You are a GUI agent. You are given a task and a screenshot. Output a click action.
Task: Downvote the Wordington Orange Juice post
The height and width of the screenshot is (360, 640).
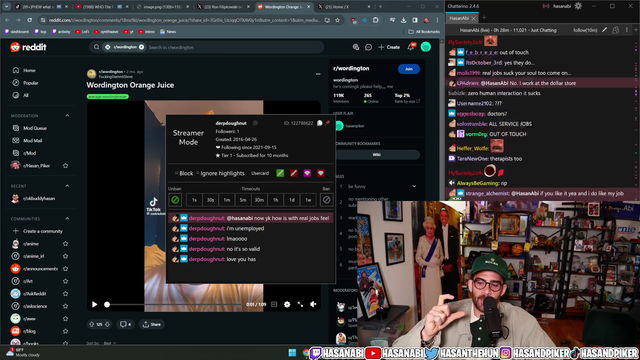pyautogui.click(x=107, y=324)
